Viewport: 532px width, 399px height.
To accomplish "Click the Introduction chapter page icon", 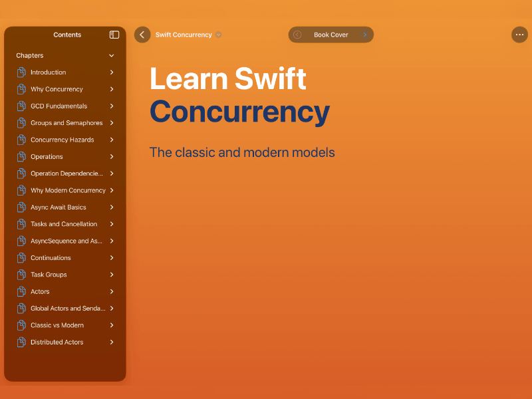I will click(21, 72).
